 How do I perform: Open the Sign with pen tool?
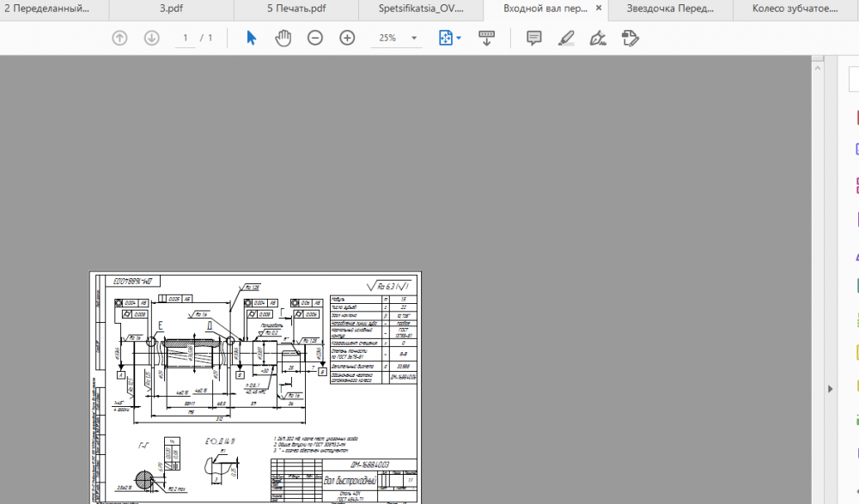[598, 38]
